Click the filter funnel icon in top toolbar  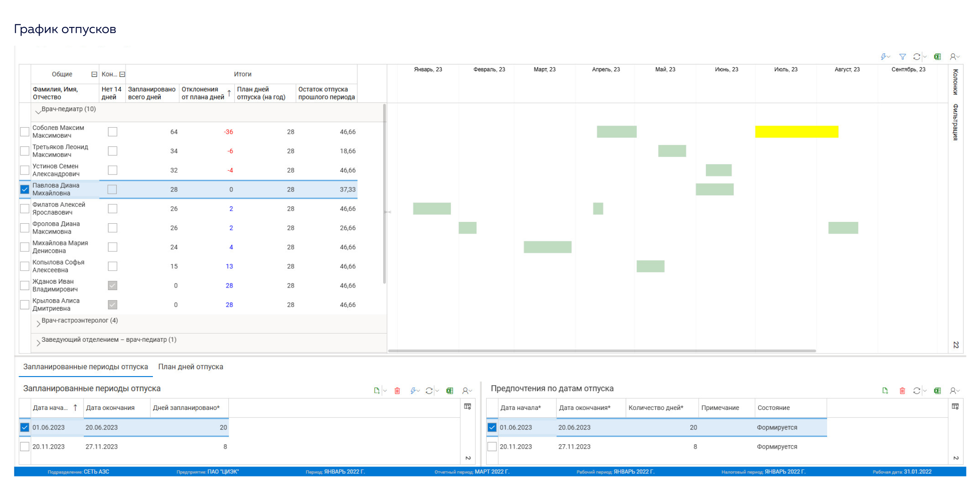(x=902, y=57)
